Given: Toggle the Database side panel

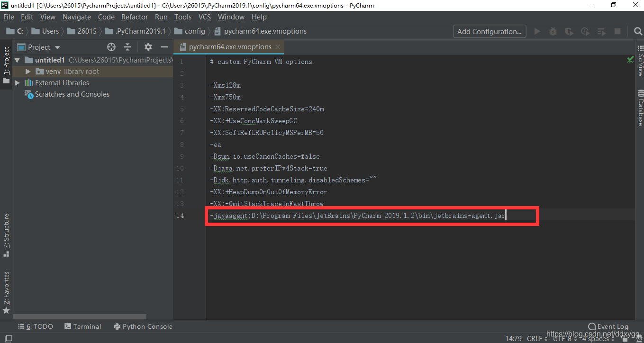Looking at the screenshot, I should click(x=640, y=107).
